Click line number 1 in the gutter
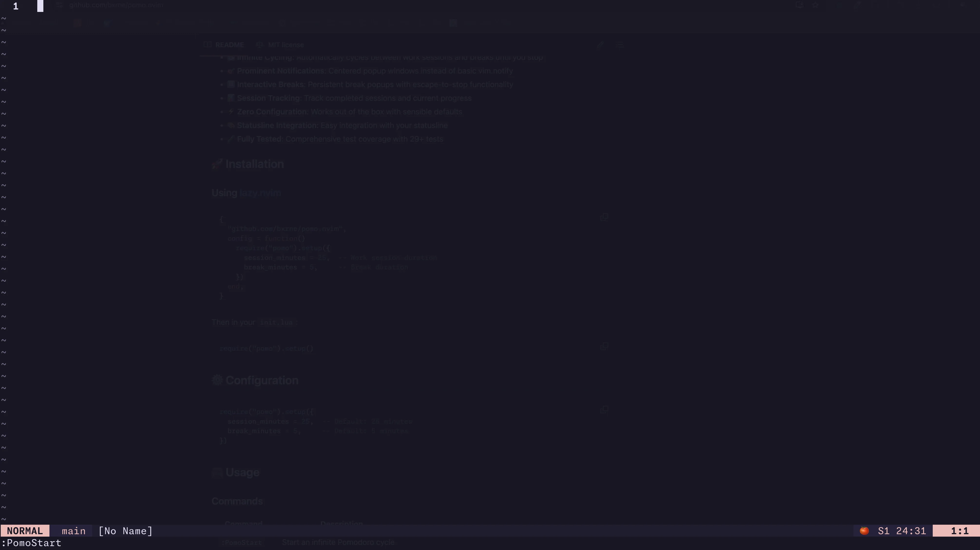The width and height of the screenshot is (980, 550). tap(16, 6)
